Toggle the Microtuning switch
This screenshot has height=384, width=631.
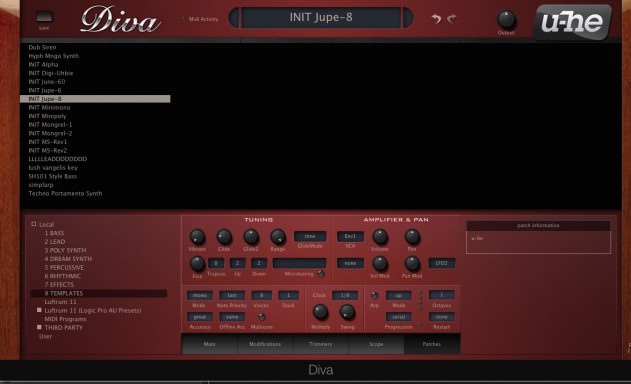pos(321,274)
